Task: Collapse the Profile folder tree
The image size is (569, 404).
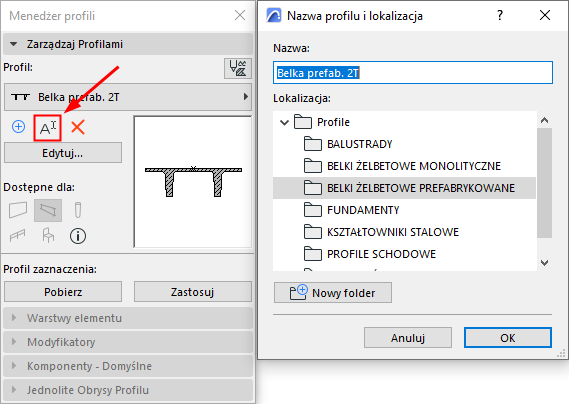Action: coord(284,123)
